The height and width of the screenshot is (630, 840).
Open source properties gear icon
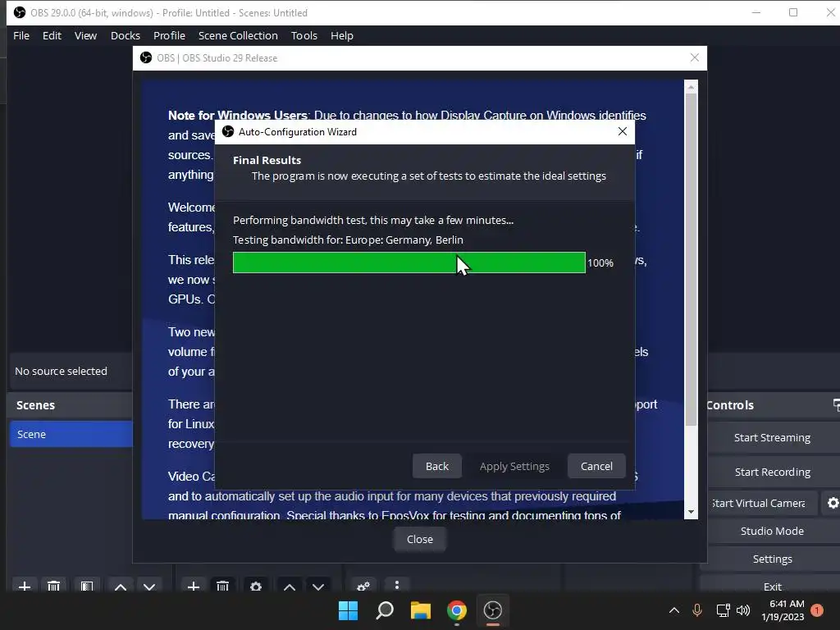(x=256, y=586)
